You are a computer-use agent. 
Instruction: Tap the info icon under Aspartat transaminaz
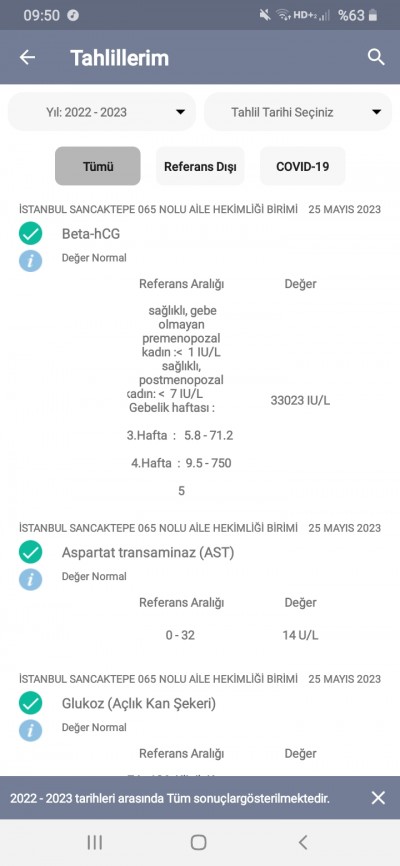pyautogui.click(x=30, y=579)
